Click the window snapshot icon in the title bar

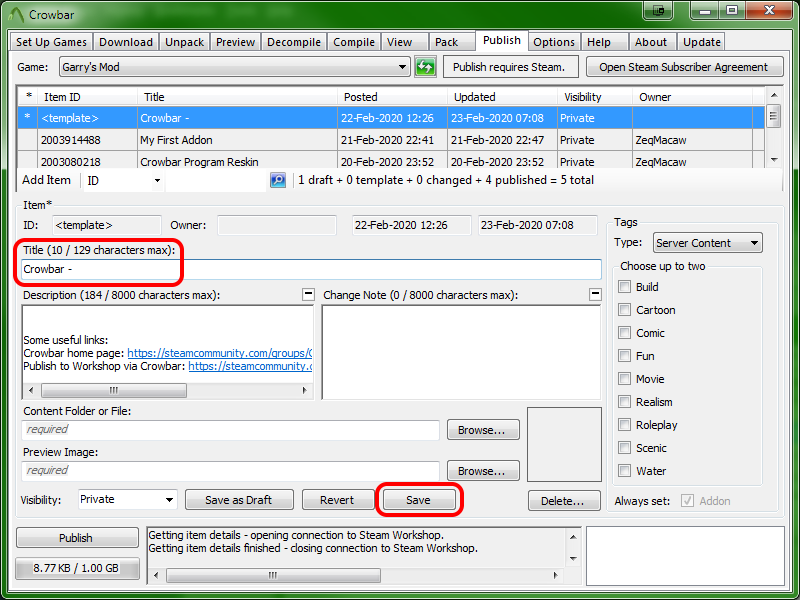point(659,11)
